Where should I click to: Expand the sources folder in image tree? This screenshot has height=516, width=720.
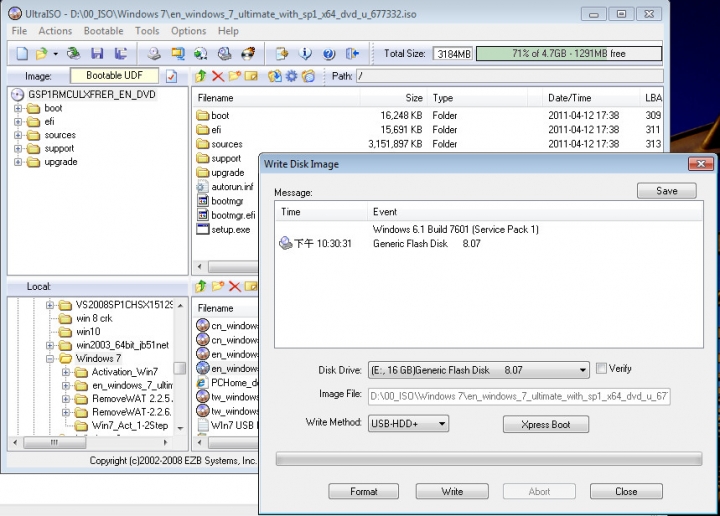[x=18, y=135]
